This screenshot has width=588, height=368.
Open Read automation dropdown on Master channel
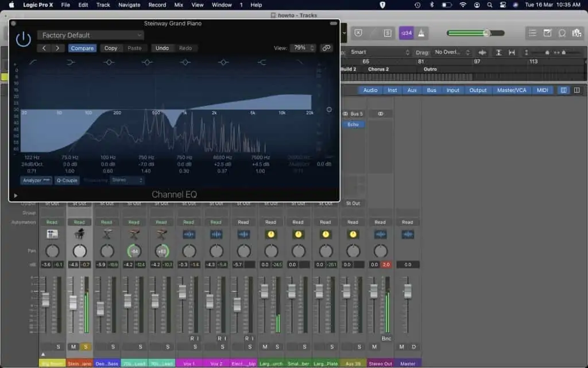click(407, 223)
